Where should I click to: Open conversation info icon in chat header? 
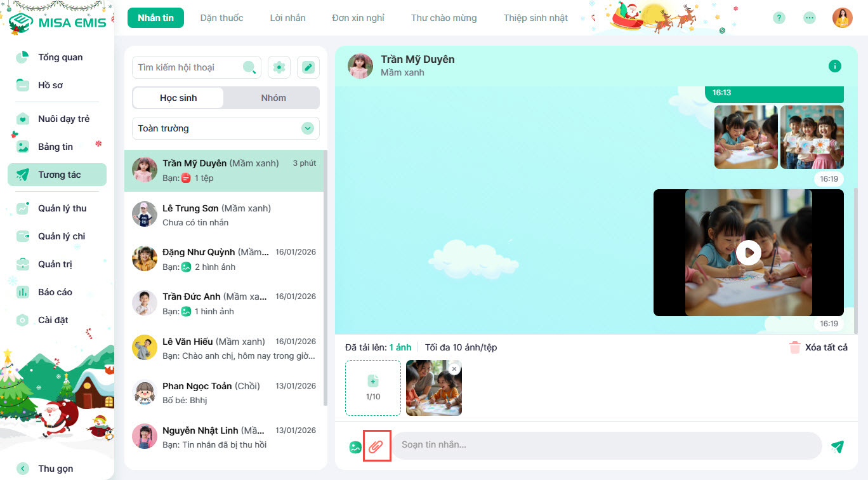(835, 66)
